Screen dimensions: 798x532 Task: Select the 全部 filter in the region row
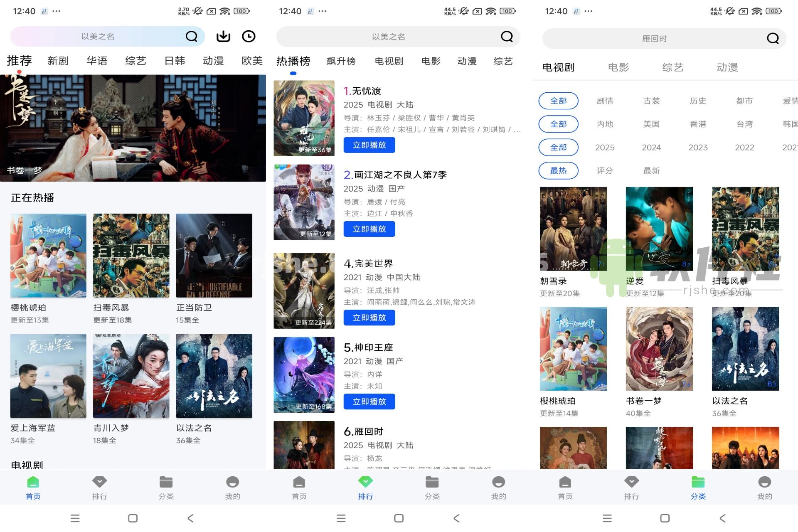[558, 124]
